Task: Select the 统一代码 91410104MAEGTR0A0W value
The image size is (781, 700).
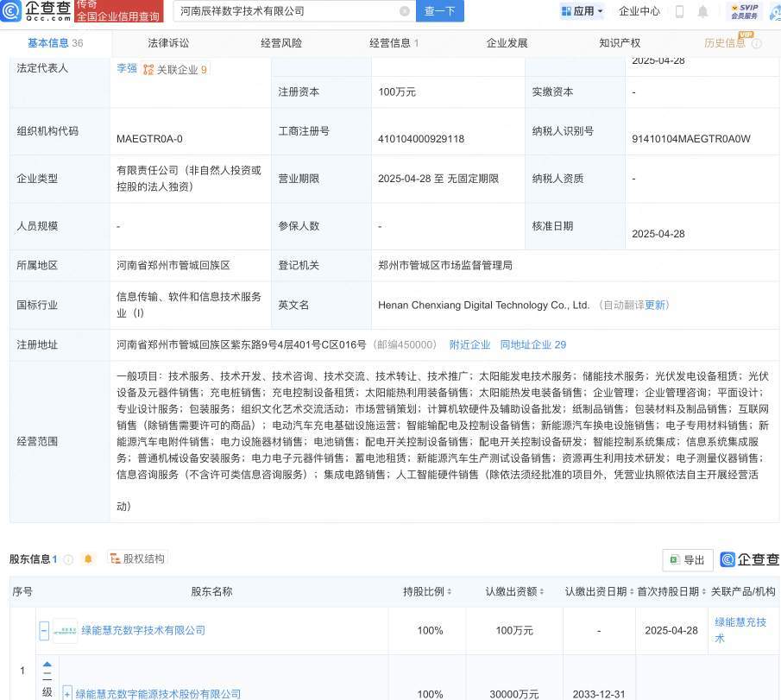Action: (691, 139)
